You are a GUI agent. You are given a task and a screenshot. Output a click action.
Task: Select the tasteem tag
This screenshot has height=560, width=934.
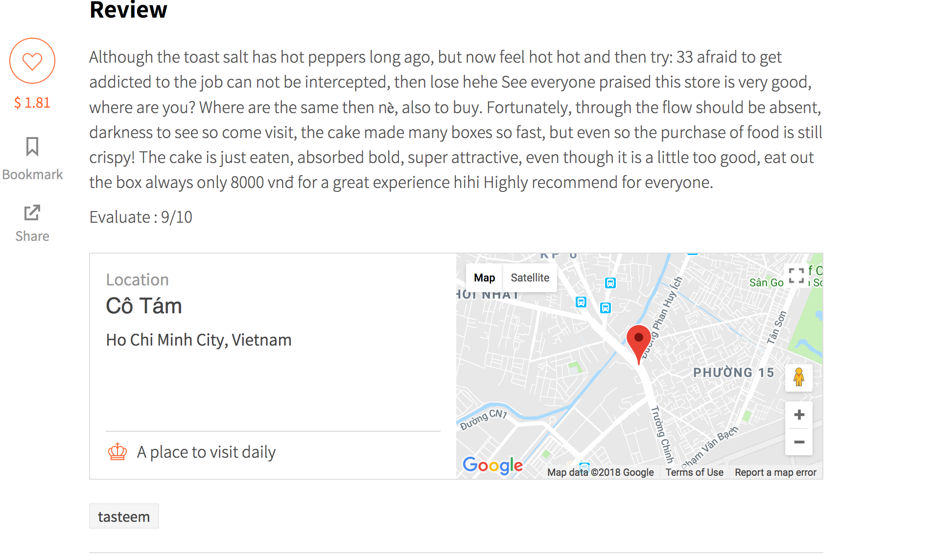[124, 516]
